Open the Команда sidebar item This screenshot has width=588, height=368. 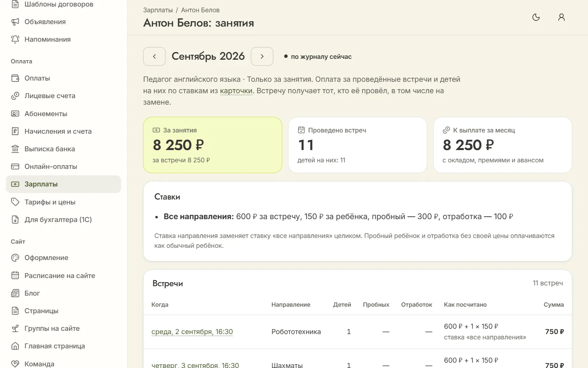(63, 364)
